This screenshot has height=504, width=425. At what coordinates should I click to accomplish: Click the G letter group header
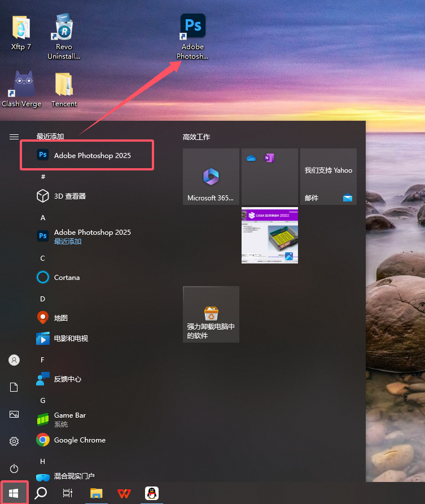(x=43, y=401)
